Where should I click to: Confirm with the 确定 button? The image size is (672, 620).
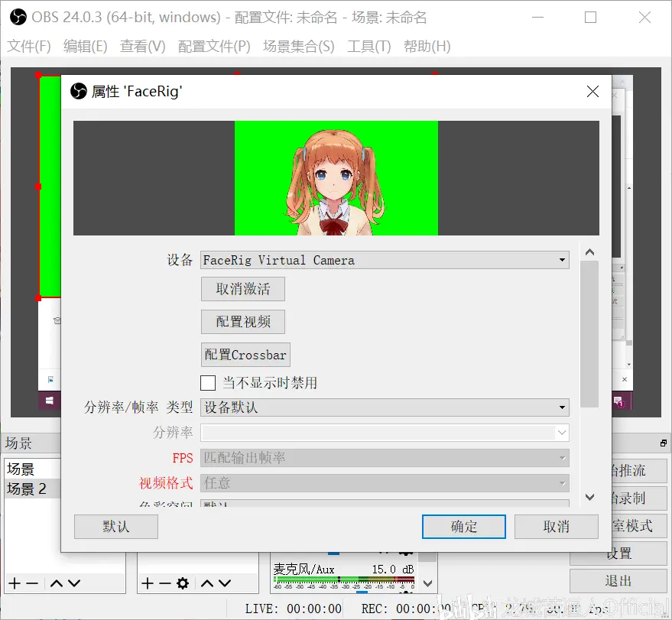click(x=464, y=527)
